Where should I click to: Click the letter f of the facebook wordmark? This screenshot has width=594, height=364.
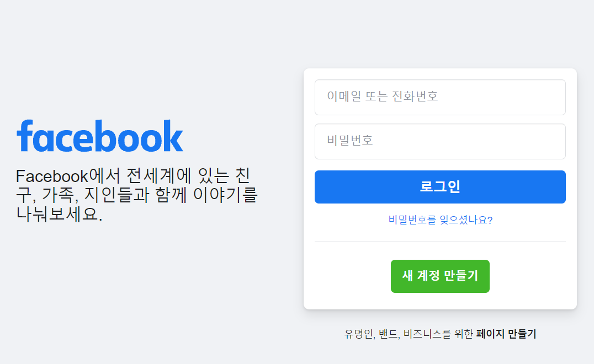(x=25, y=136)
